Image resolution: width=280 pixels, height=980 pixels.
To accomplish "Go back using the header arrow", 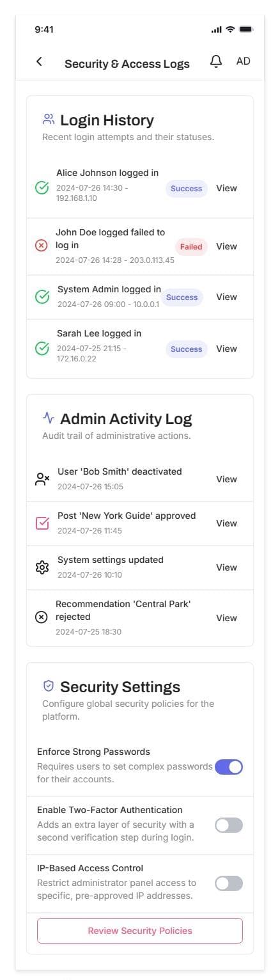I will pyautogui.click(x=39, y=61).
